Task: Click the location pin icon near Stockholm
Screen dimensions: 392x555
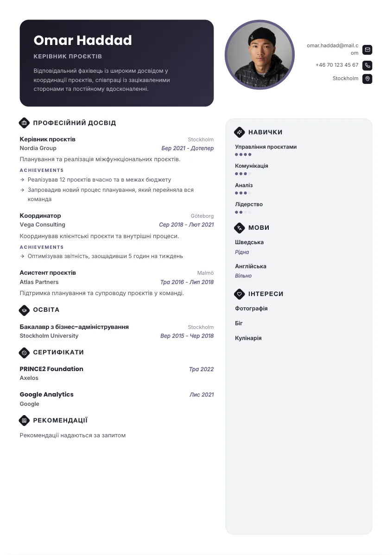Action: 367,79
